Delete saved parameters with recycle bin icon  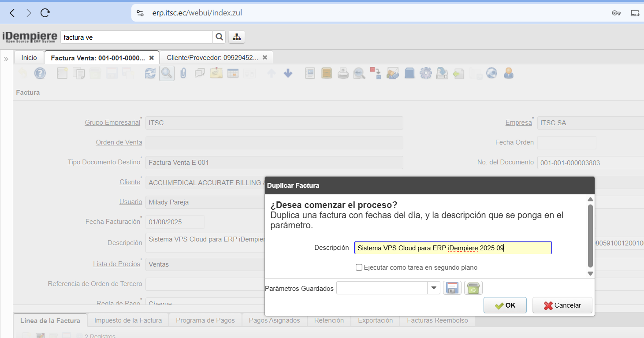(473, 288)
